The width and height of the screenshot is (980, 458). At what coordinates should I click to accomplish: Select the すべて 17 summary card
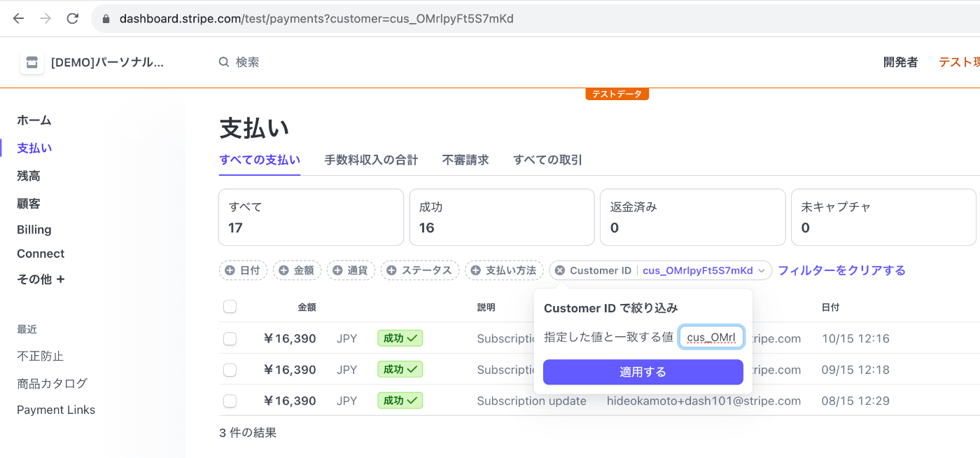[311, 217]
